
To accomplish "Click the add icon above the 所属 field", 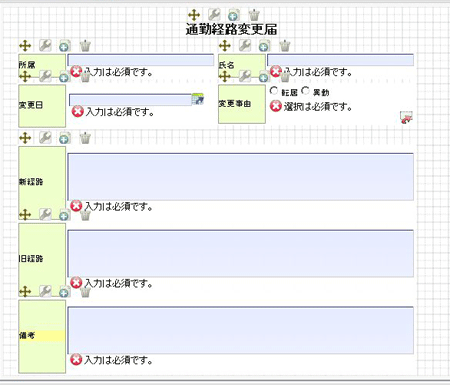I will (x=65, y=46).
